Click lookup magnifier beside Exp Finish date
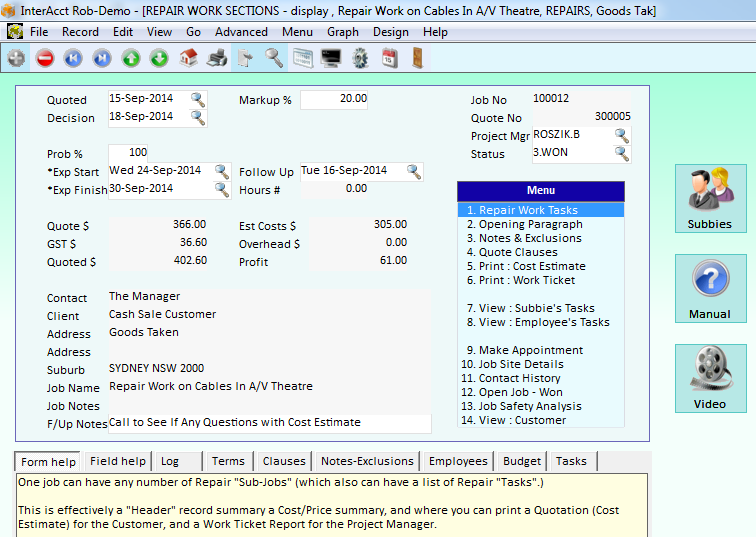Screen dimensions: 756x537 click(222, 189)
